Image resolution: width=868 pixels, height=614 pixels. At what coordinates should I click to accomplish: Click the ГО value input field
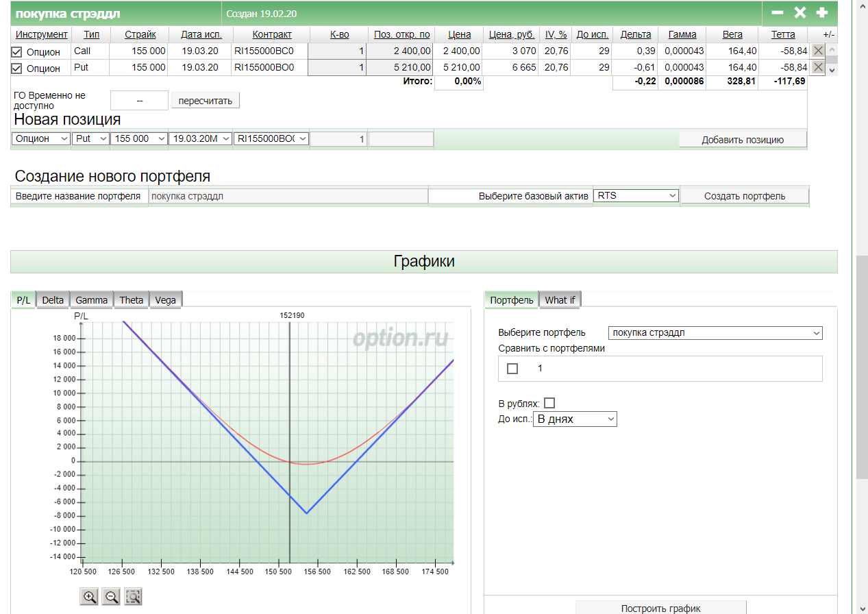139,100
